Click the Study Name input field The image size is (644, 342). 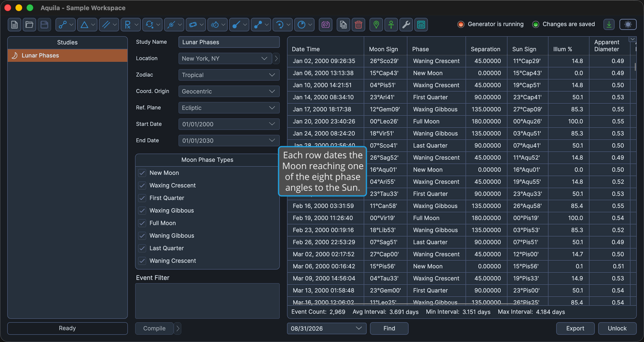[x=229, y=42]
